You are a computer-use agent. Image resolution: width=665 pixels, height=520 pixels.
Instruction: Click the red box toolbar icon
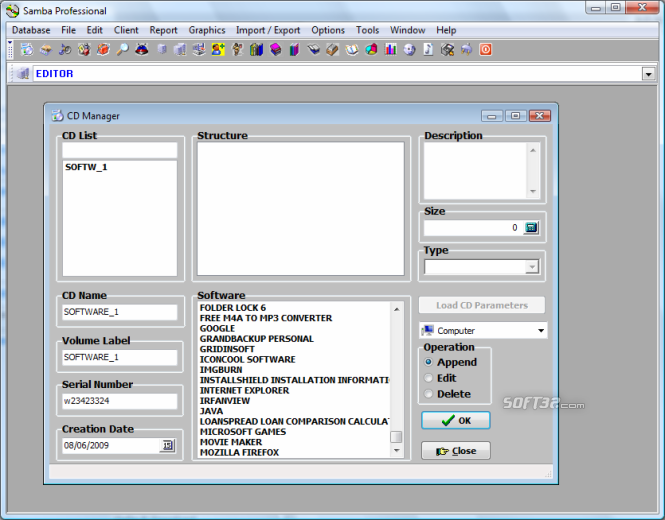click(103, 50)
